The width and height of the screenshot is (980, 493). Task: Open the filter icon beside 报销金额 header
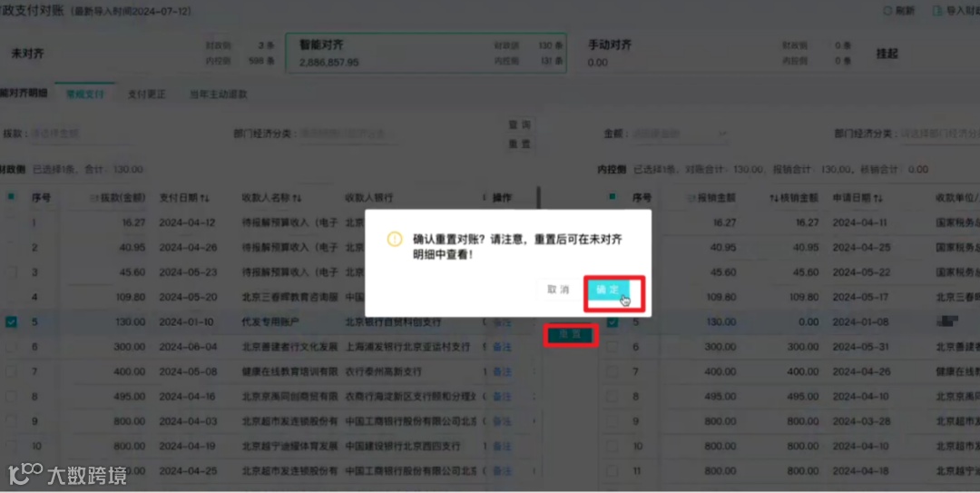pyautogui.click(x=690, y=198)
